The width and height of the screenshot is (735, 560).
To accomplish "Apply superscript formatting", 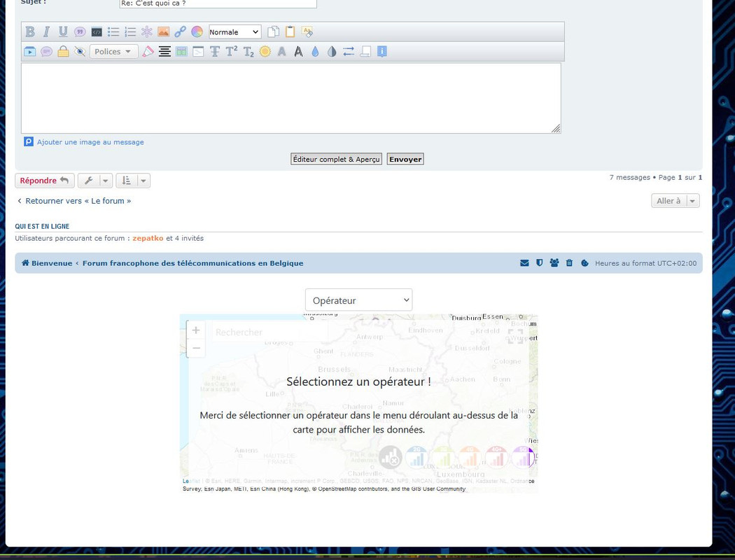I will (x=232, y=52).
